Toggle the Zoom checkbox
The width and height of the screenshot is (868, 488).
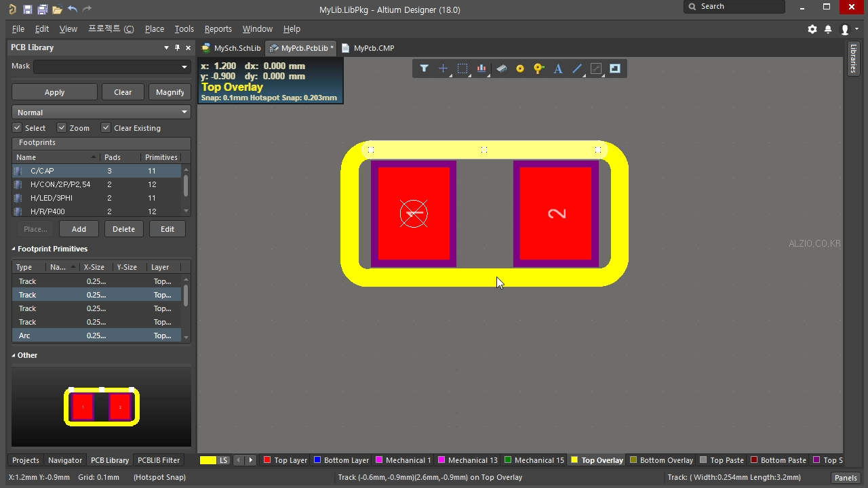click(62, 127)
